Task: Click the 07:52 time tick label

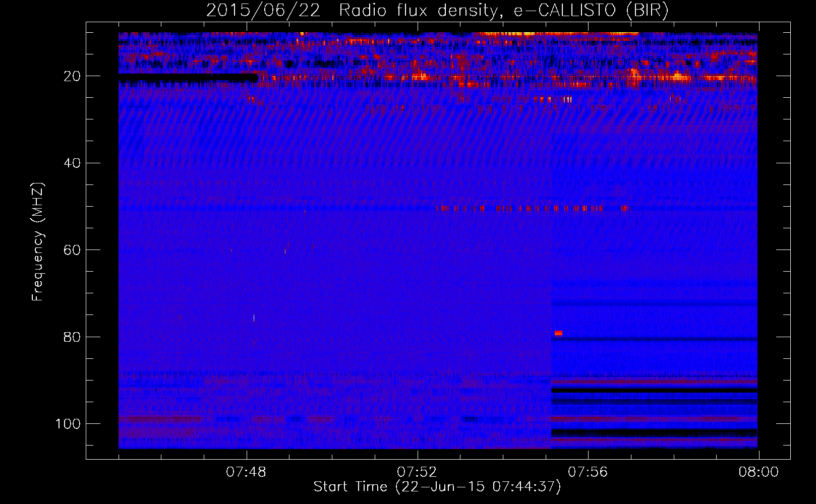Action: tap(417, 472)
